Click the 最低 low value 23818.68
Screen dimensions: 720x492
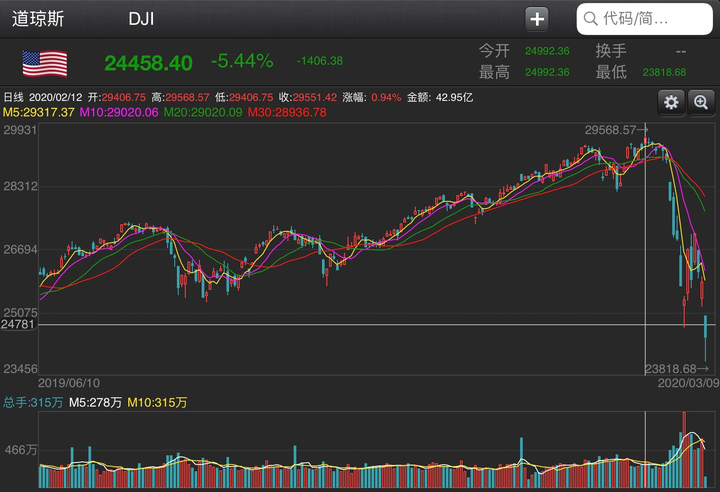tap(664, 72)
